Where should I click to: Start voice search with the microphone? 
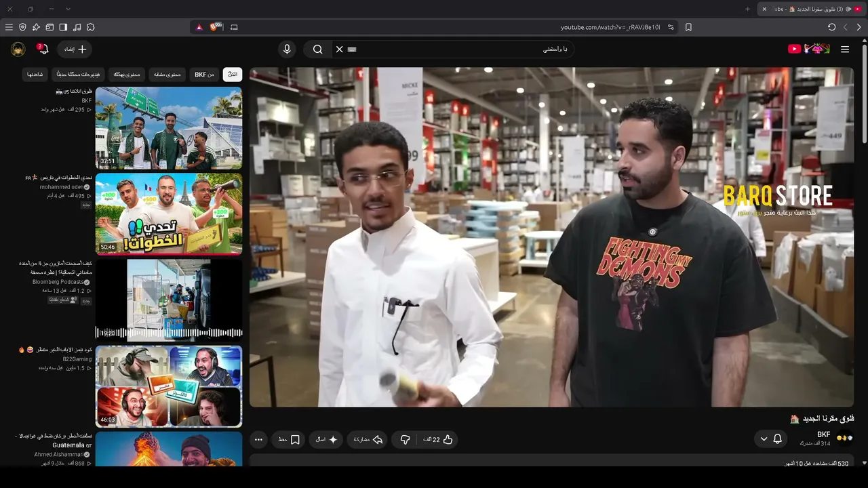pos(287,49)
